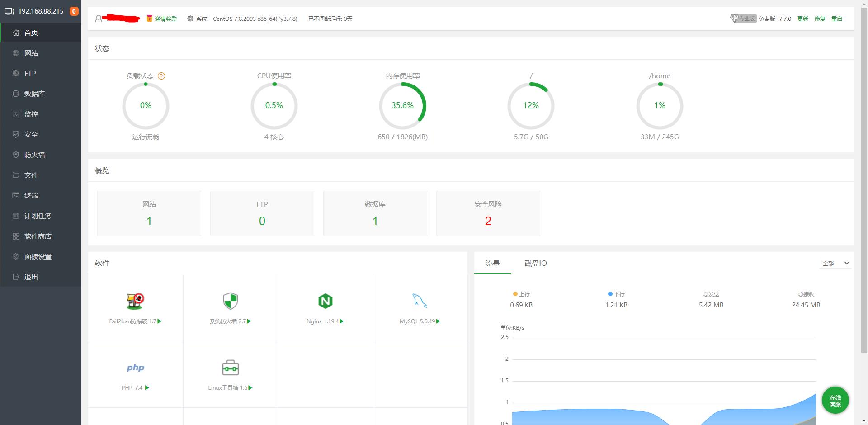Screen dimensions: 868x425
Task: Click the Nginx hexagon icon
Action: [325, 301]
